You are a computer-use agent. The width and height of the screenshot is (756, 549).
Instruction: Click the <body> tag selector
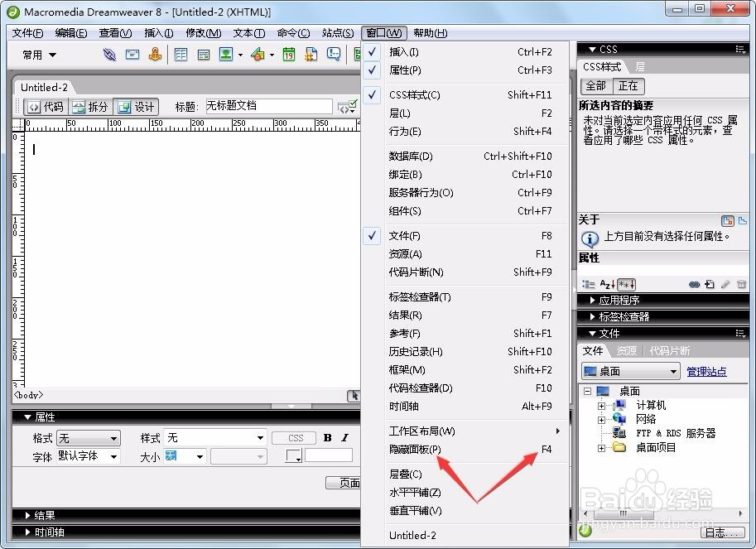(28, 395)
